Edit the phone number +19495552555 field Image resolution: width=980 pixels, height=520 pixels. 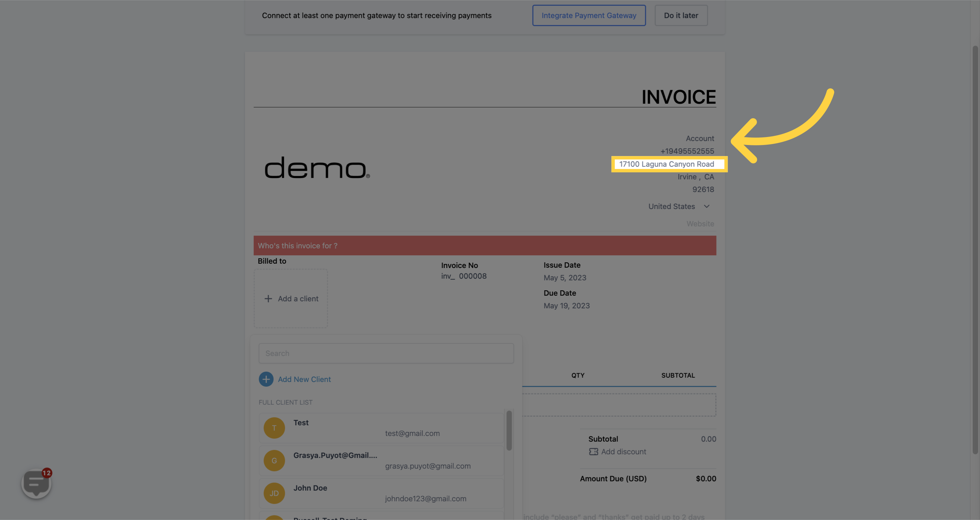pos(687,151)
